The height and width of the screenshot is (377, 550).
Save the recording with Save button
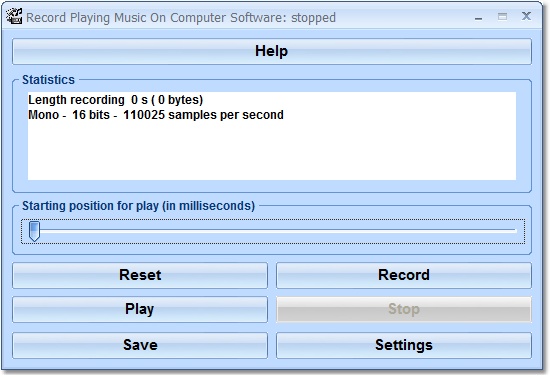tap(140, 345)
